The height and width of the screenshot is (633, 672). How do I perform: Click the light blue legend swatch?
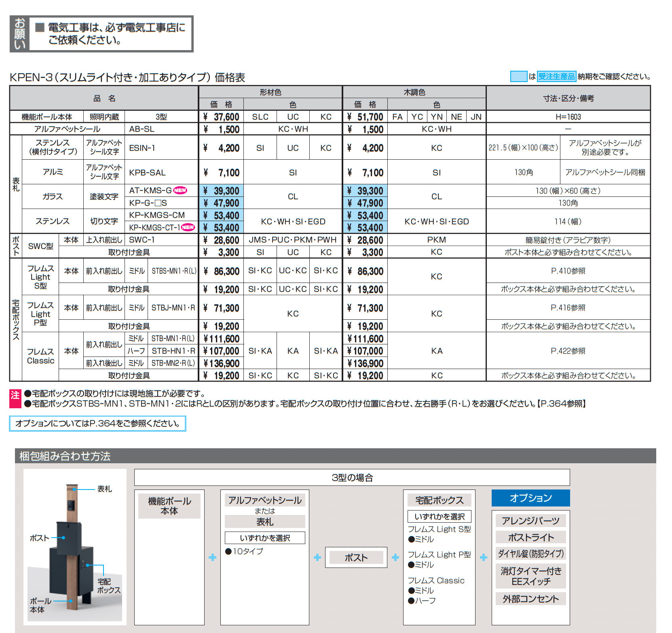[519, 76]
